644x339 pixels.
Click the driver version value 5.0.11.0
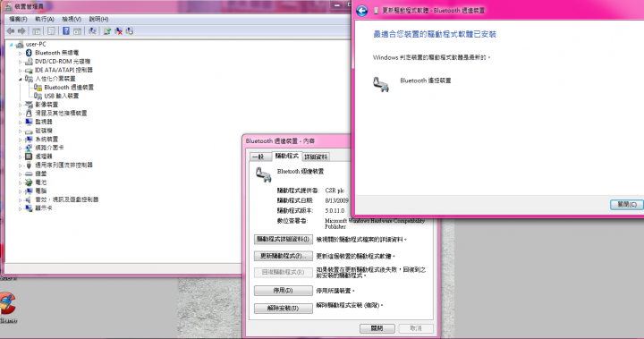coord(335,211)
